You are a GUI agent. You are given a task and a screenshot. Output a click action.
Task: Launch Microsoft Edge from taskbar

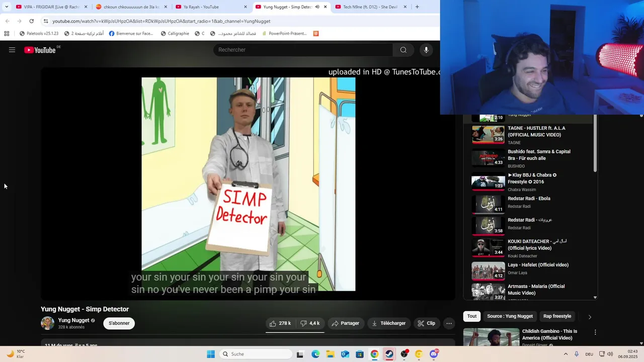[315, 354]
